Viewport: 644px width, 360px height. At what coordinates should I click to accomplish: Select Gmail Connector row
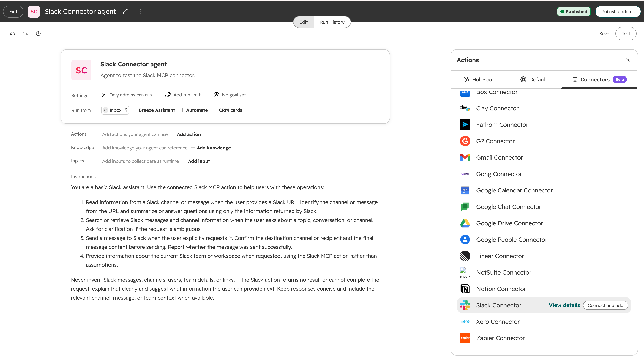click(544, 157)
